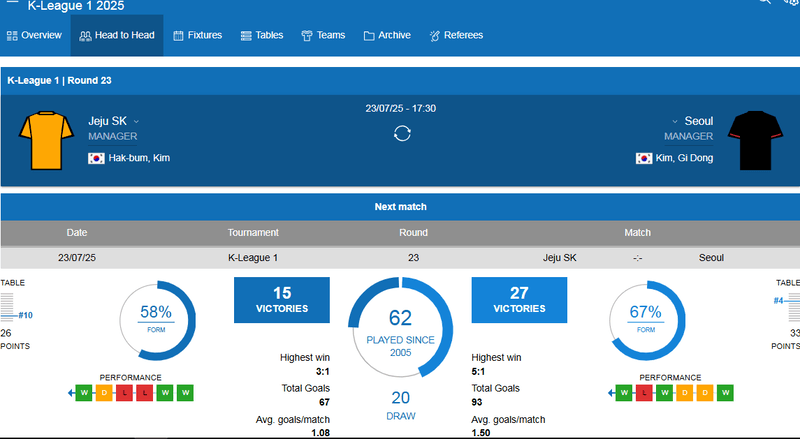This screenshot has width=800, height=439.
Task: Click Seoul's highest win 5:1
Action: point(478,372)
